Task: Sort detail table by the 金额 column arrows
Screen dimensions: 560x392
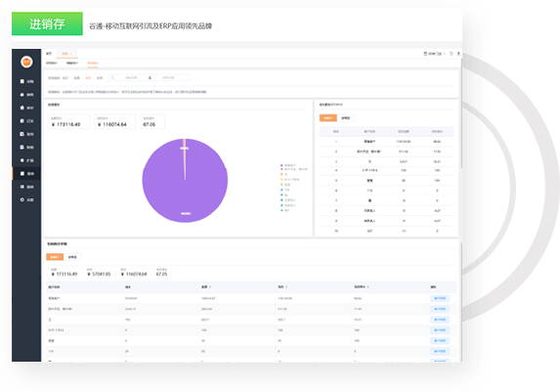Action: [210, 287]
